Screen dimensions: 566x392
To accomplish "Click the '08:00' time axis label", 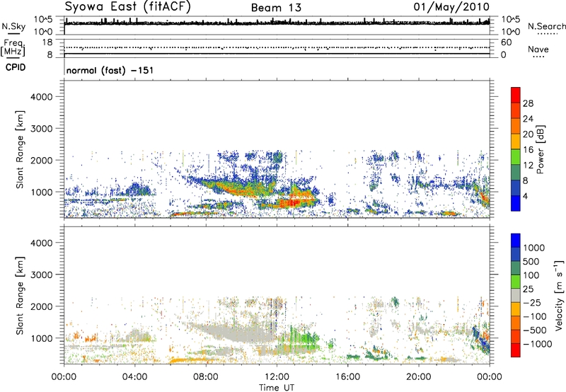I will (x=206, y=377).
